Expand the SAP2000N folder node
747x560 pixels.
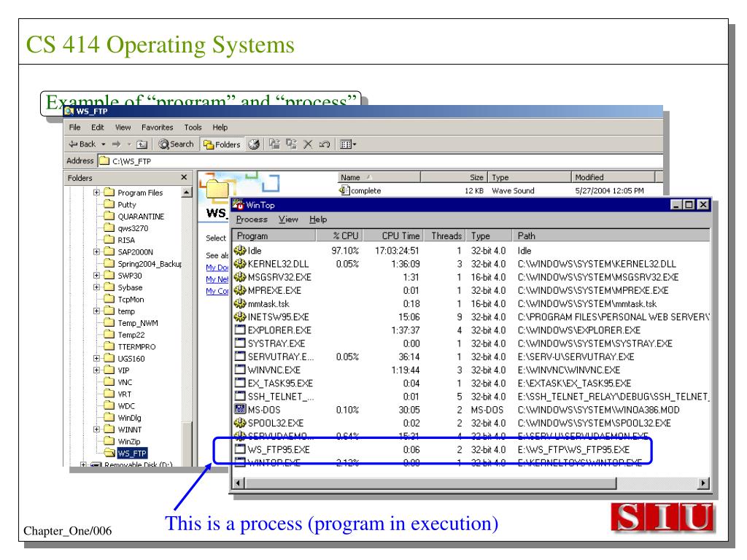click(97, 252)
